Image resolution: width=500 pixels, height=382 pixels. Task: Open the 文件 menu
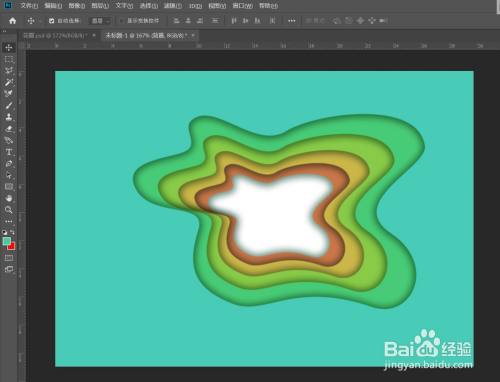point(29,6)
